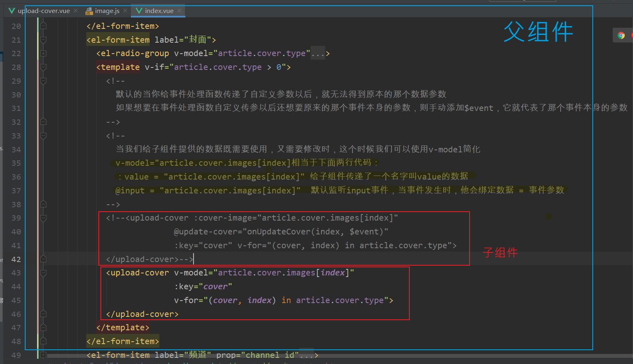Click v-if="article.cover.type > 0" condition
This screenshot has width=633, height=364.
[215, 67]
